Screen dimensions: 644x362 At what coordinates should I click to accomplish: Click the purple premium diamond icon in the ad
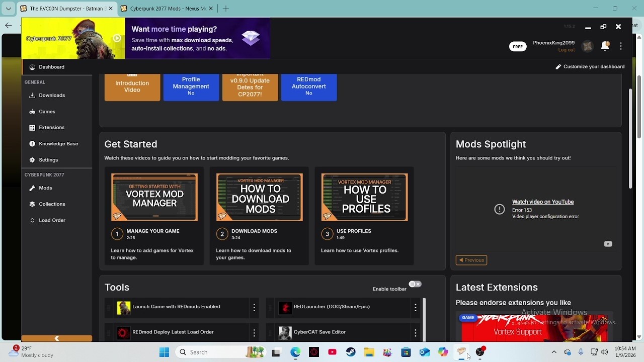[x=251, y=38]
